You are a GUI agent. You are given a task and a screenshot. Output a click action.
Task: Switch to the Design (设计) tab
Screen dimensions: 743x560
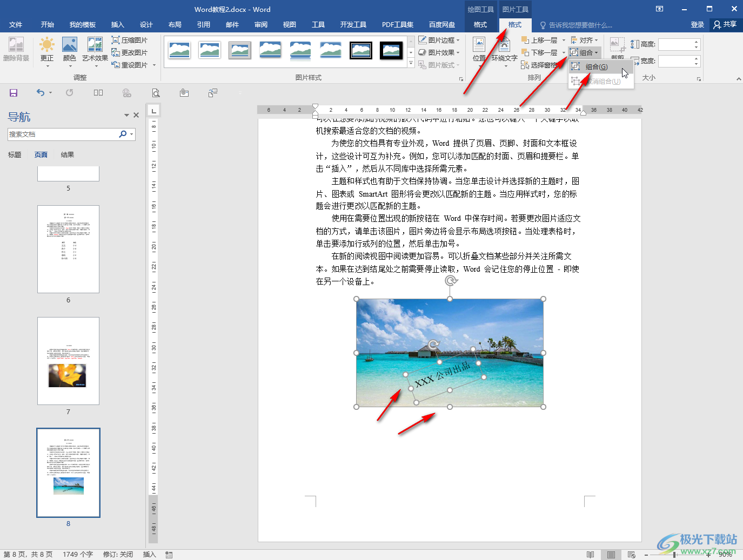click(x=146, y=25)
